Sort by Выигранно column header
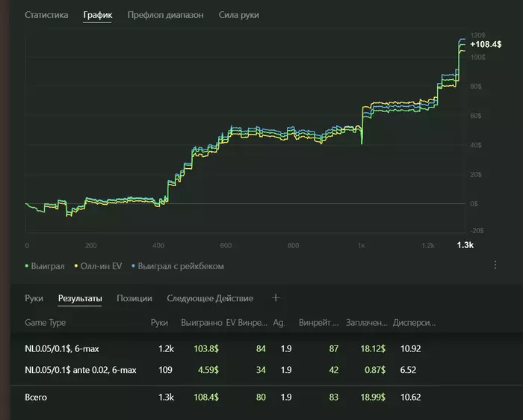Viewport: 523px width, 420px height. (x=202, y=323)
